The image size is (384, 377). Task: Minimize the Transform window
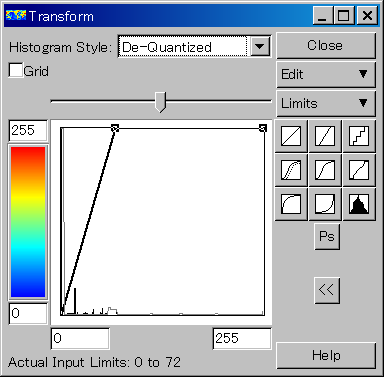[x=322, y=16]
